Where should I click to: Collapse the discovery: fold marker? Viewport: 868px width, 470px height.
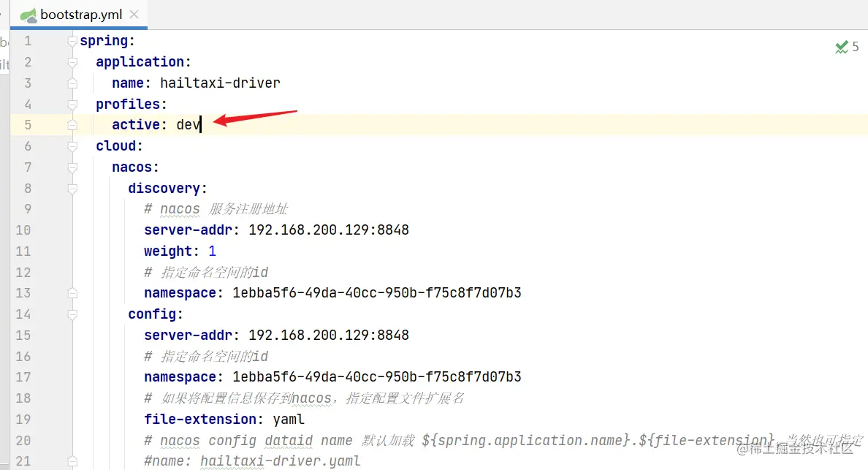72,189
